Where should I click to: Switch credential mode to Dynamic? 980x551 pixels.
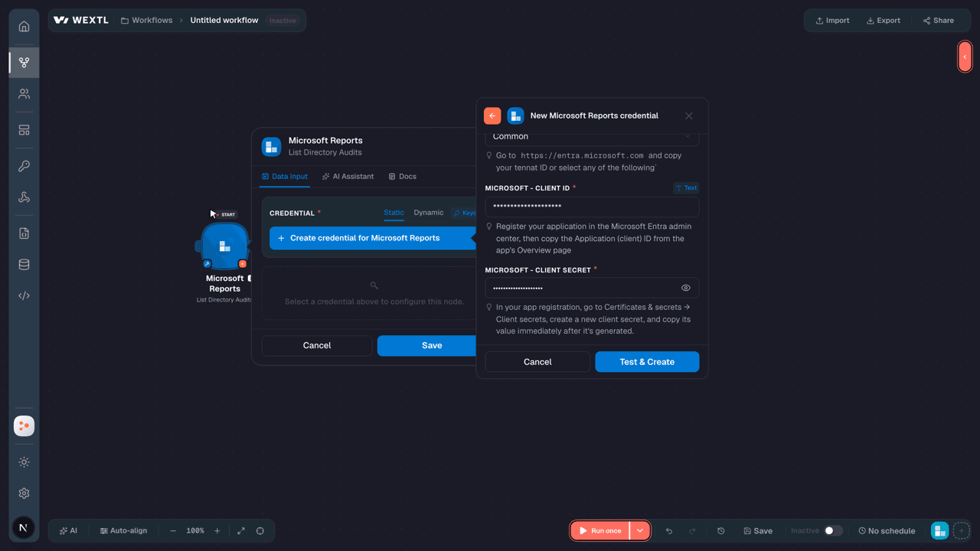(x=428, y=213)
